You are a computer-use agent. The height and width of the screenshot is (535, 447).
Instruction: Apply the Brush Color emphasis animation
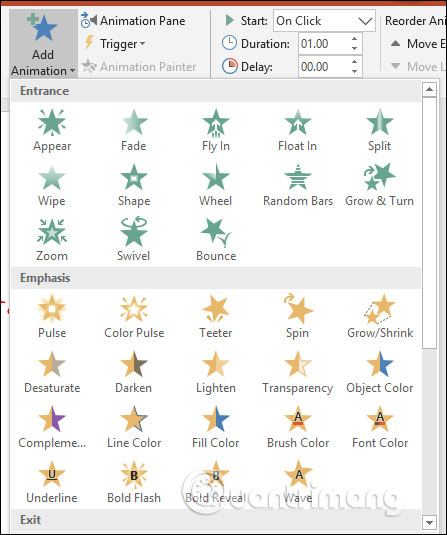(298, 427)
